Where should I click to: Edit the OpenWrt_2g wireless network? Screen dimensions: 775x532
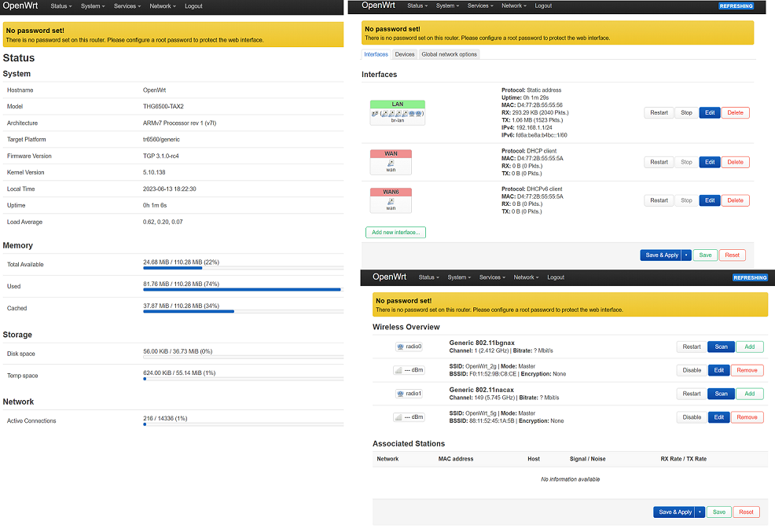pos(718,370)
